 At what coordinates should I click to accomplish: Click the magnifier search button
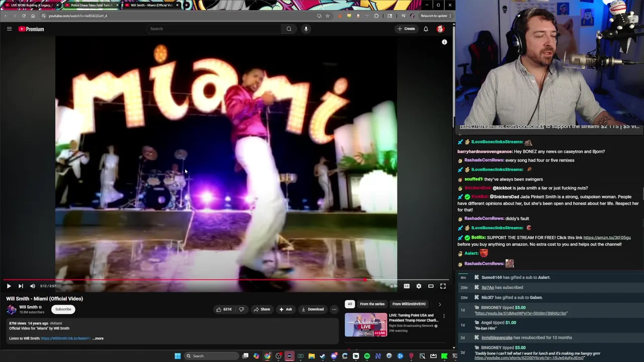(x=289, y=29)
